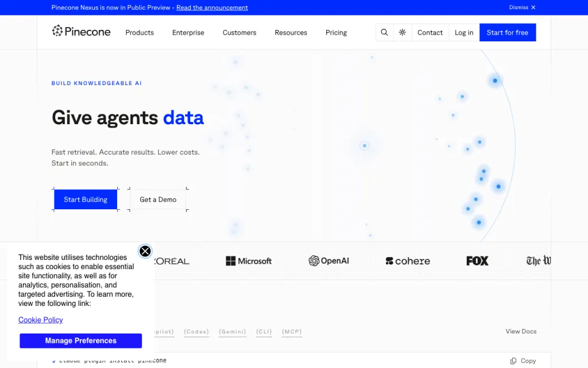Copy the install command with Copy icon
The image size is (588, 368).
(x=523, y=361)
